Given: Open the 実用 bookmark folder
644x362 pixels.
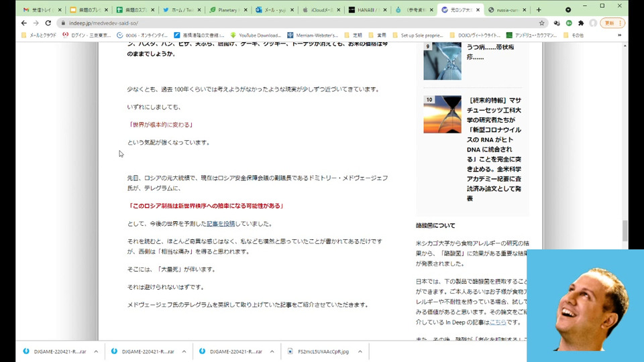Looking at the screenshot, I should pos(377,36).
